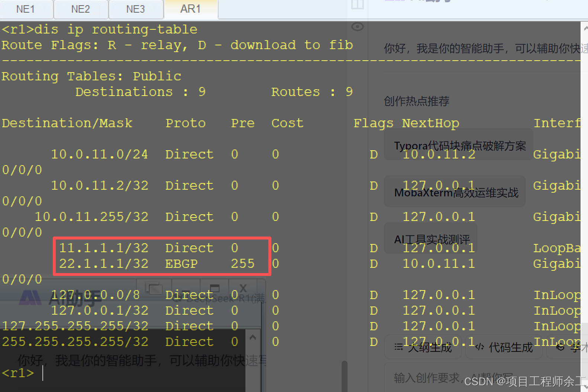
Task: Click the AI助手 logo icon
Action: point(30,298)
